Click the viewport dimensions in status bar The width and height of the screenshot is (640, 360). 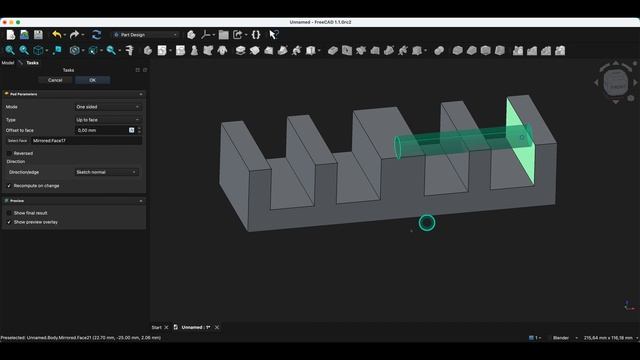(x=608, y=338)
